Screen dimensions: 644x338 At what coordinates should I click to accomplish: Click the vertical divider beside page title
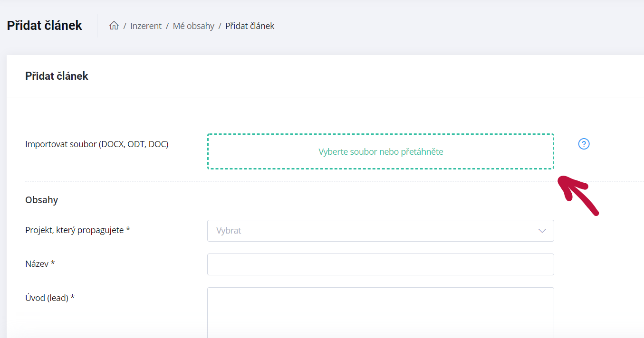click(97, 26)
